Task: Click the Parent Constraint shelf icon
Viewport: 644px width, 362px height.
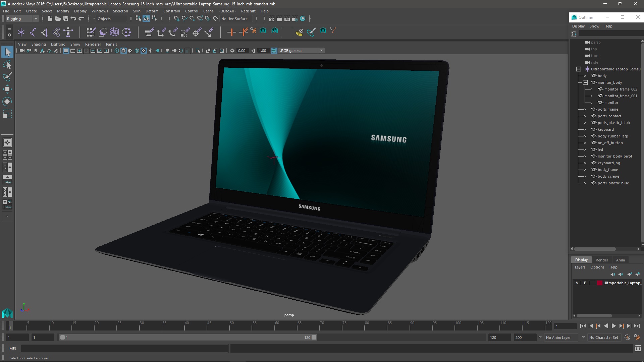Action: (149, 32)
